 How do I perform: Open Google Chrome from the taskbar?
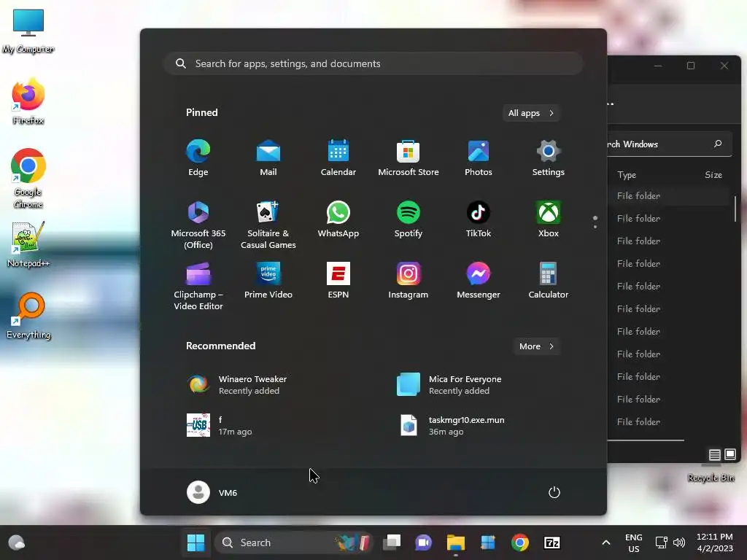(519, 542)
